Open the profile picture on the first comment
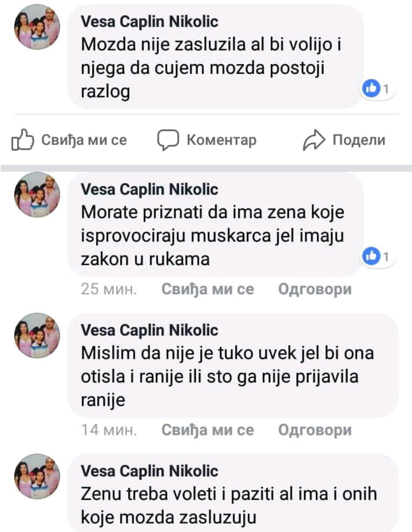The image size is (412, 532). [37, 26]
